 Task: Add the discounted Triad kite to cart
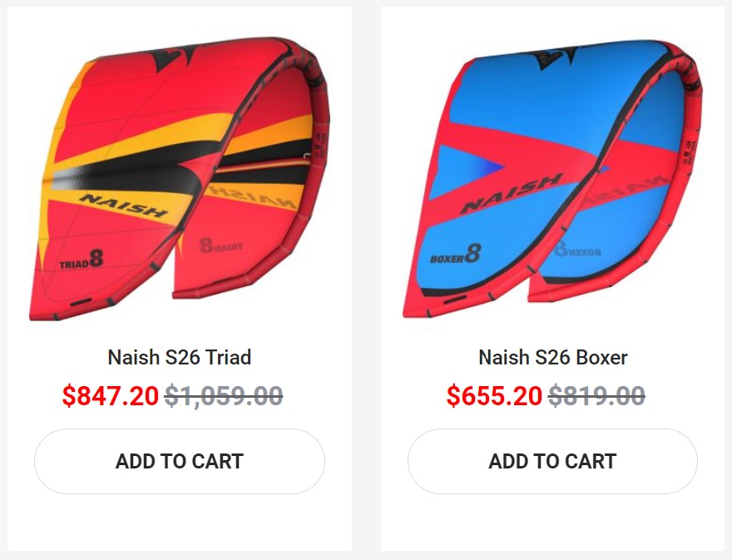coord(178,461)
